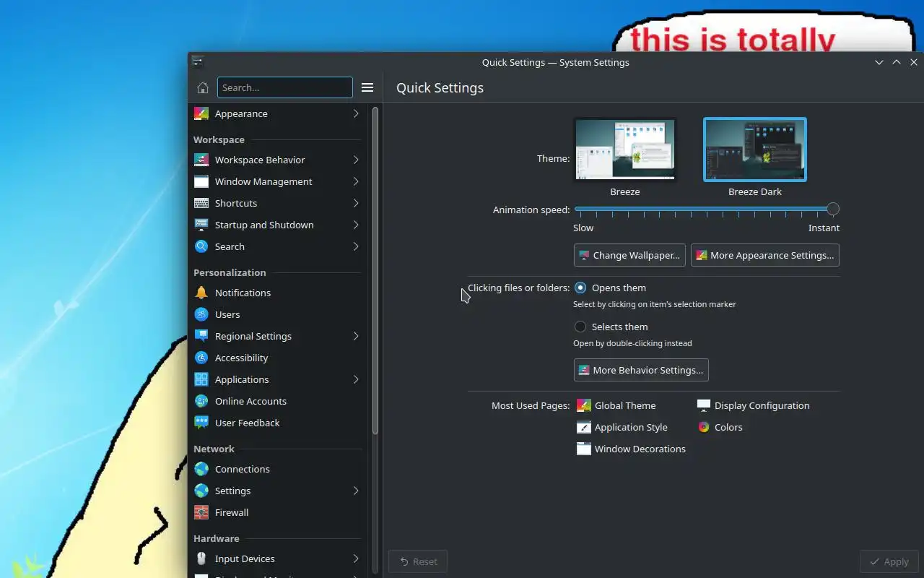Expand the Shortcuts chevron
Screen dimensions: 924x578
(x=356, y=203)
